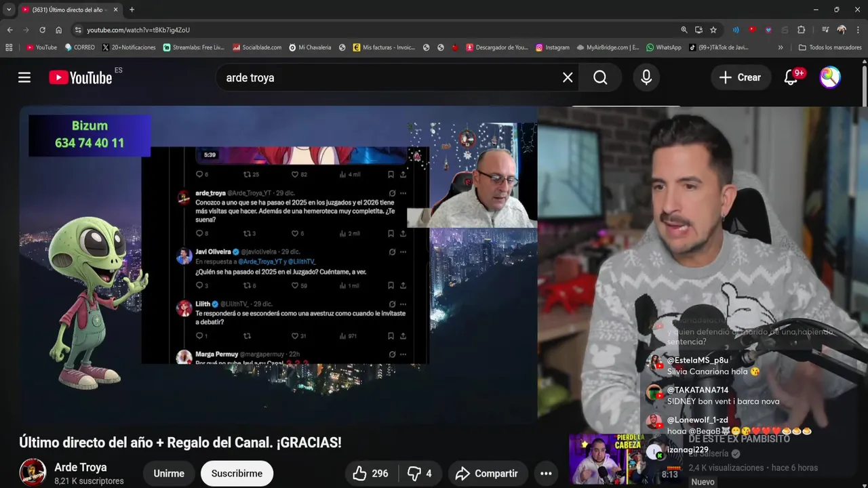This screenshot has height=488, width=868.
Task: Open the Socialblade.com bookmark
Action: tap(257, 47)
